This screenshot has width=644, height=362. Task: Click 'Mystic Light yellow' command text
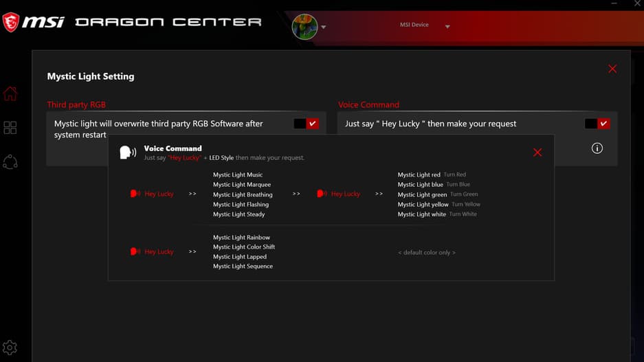[x=423, y=205]
